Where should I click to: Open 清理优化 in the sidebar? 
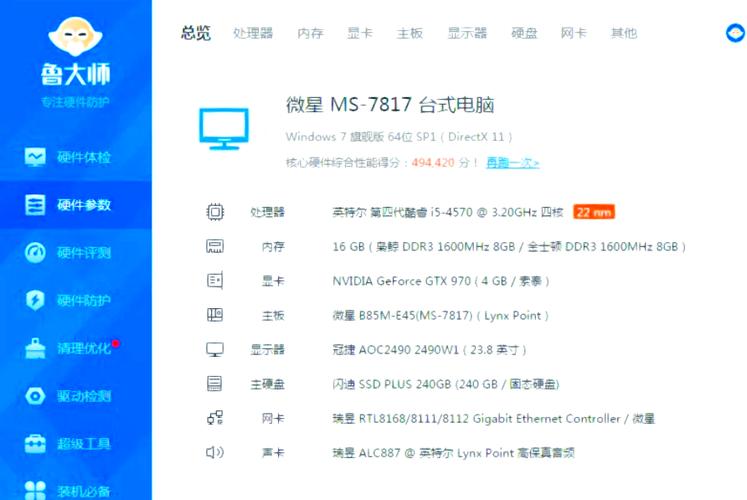76,348
